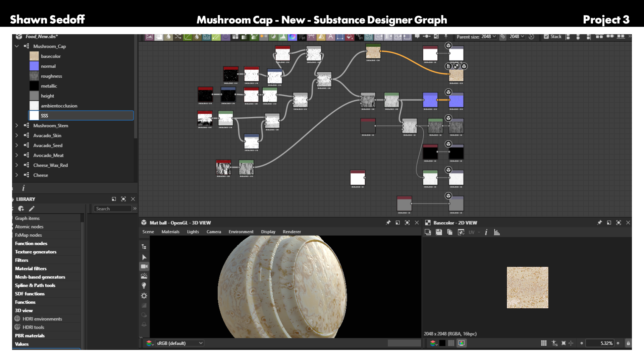Add a Channel Shuffle node via crossed arrows icon
Image resolution: width=644 pixels, height=362 pixels.
pos(178,37)
